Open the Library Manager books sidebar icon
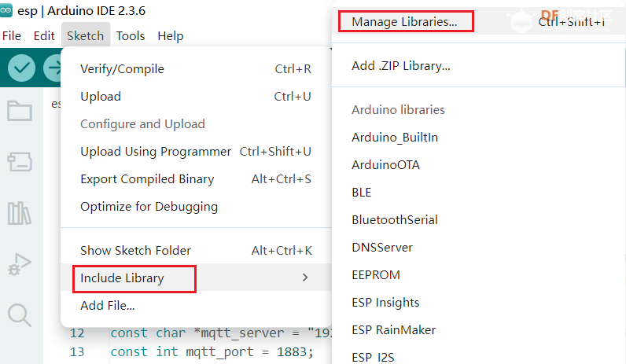Viewport: 626px width, 364px height. pos(20,213)
